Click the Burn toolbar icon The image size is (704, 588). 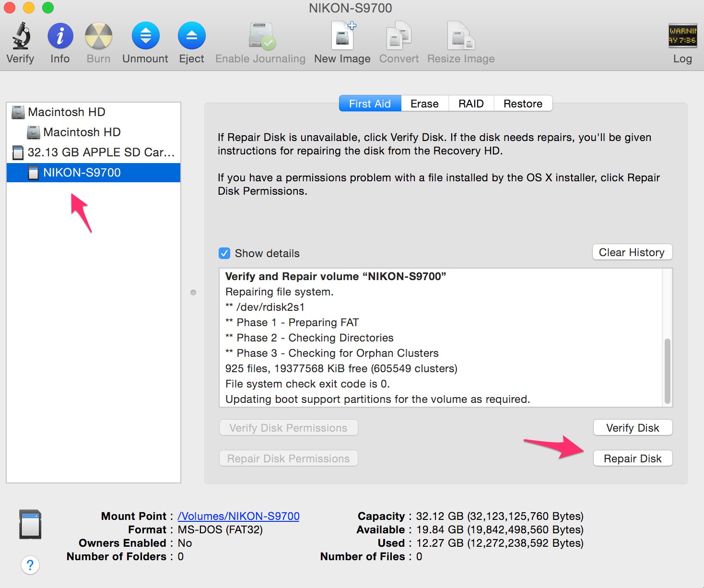98,36
